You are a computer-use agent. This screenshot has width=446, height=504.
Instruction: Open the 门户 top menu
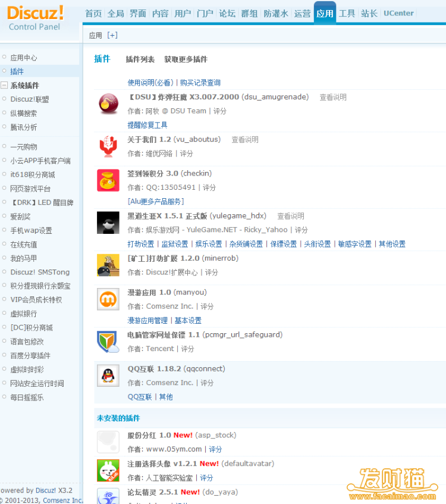205,14
